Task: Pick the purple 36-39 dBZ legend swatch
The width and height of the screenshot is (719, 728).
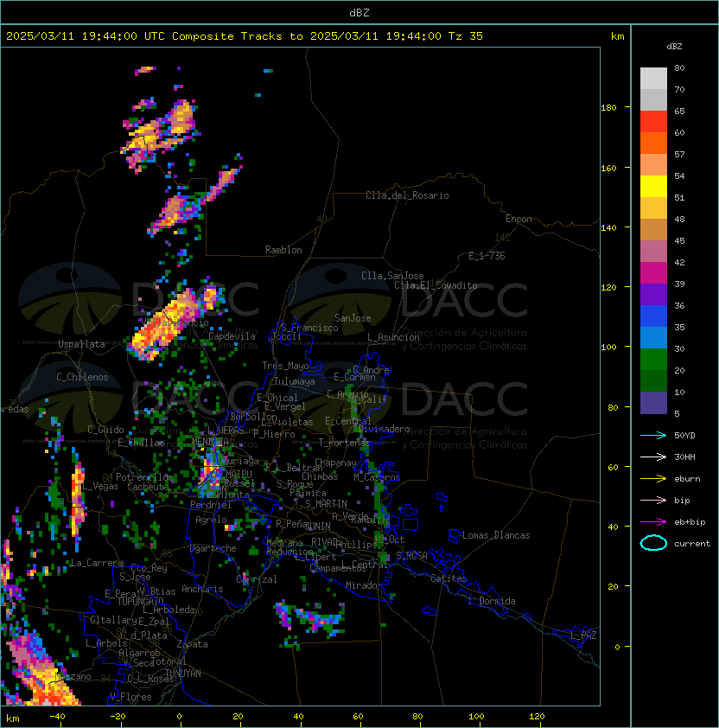Action: click(653, 295)
